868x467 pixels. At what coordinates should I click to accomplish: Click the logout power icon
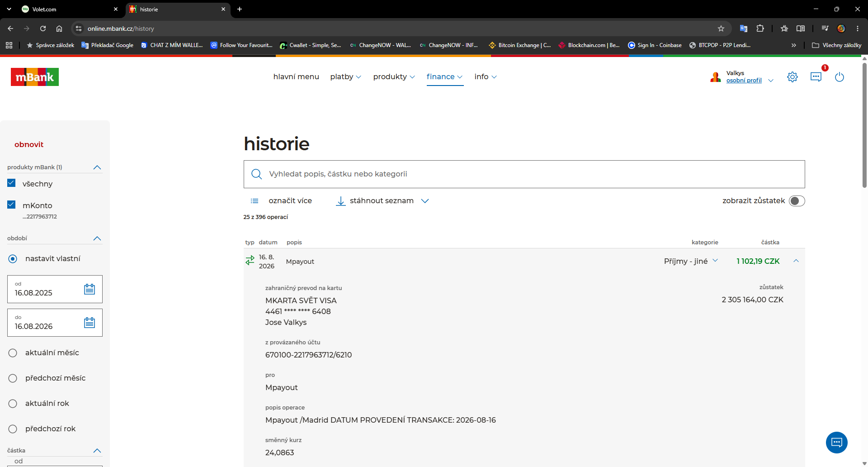point(840,77)
